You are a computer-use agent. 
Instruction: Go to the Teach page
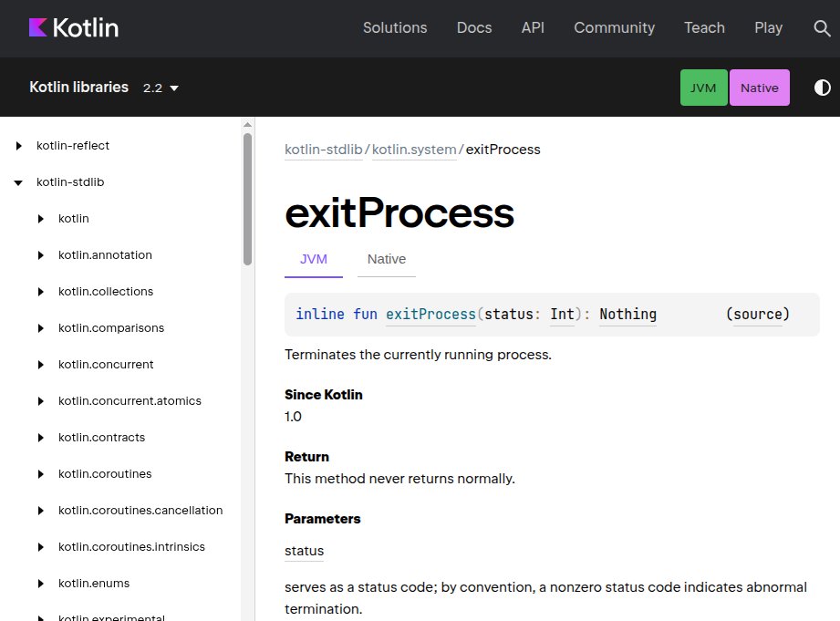tap(704, 28)
